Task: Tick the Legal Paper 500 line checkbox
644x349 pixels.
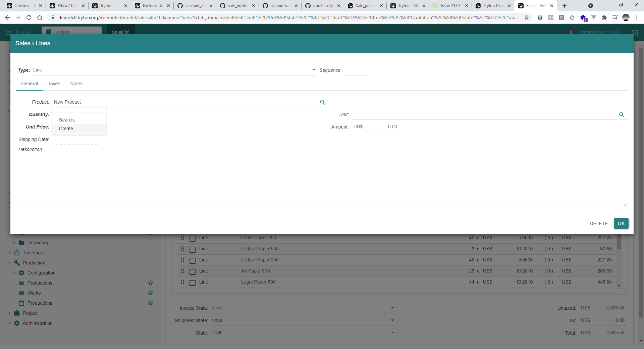Action: click(193, 283)
